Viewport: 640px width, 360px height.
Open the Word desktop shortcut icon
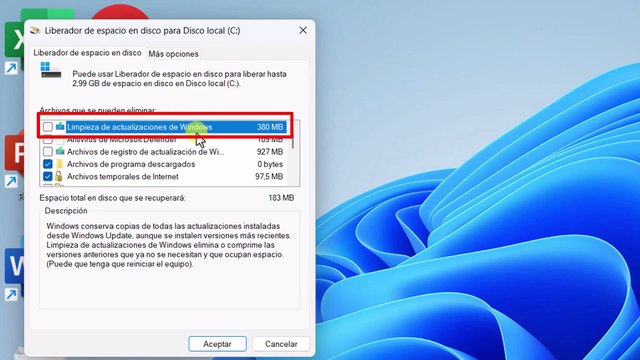(x=15, y=266)
